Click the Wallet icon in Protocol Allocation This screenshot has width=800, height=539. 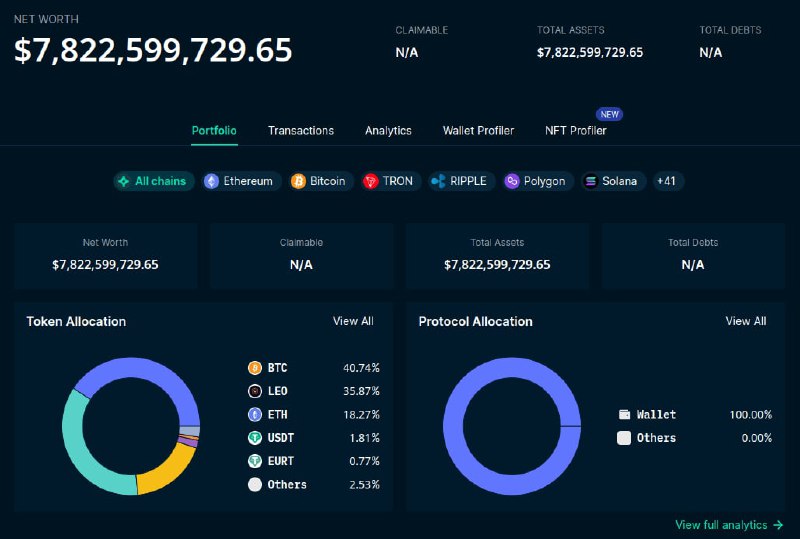pos(624,414)
